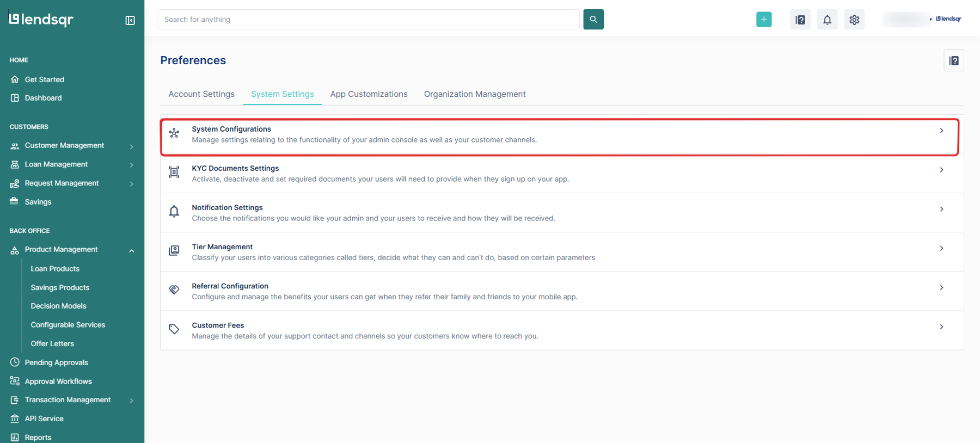Click the Customer Fees tag icon
980x443 pixels.
(x=174, y=329)
